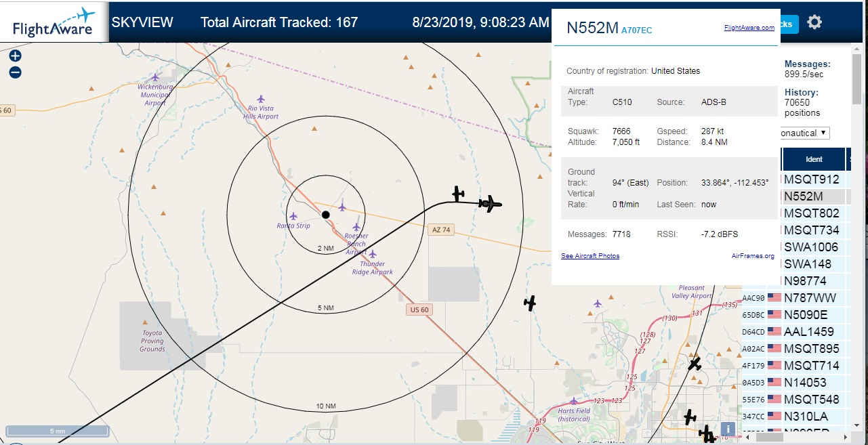Click the Position value 33.864°, -112.453°
The image size is (868, 445).
[x=735, y=183]
